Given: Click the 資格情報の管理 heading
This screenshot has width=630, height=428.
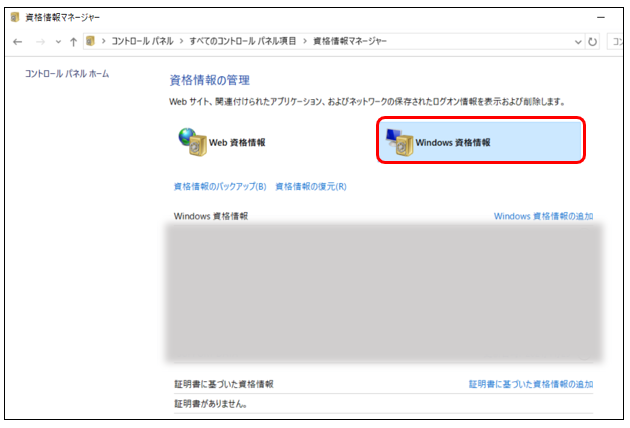Looking at the screenshot, I should pos(209,80).
